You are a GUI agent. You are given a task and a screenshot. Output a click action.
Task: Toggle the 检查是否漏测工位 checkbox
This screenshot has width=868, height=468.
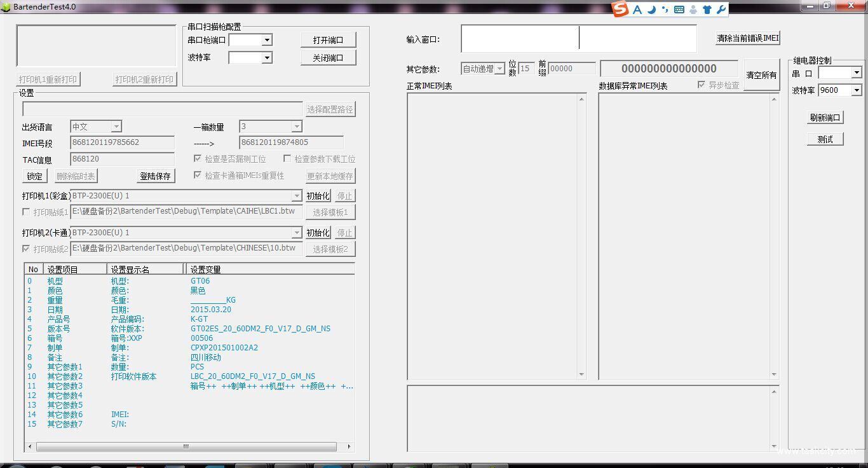click(198, 159)
